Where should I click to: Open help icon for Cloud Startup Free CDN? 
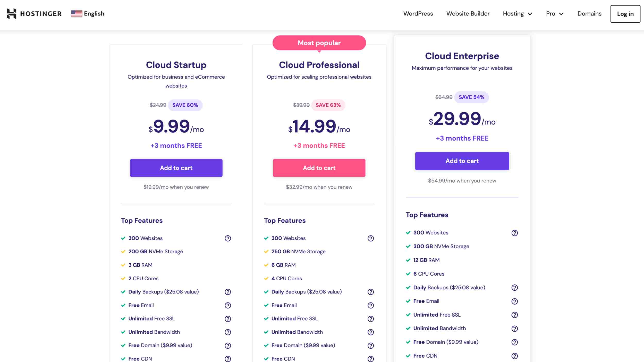click(228, 359)
